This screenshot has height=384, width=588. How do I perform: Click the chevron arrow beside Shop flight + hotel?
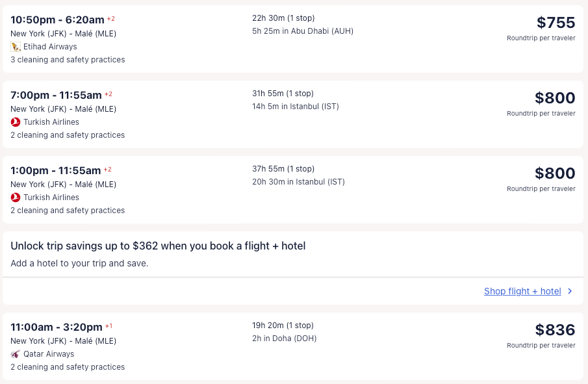(x=570, y=291)
